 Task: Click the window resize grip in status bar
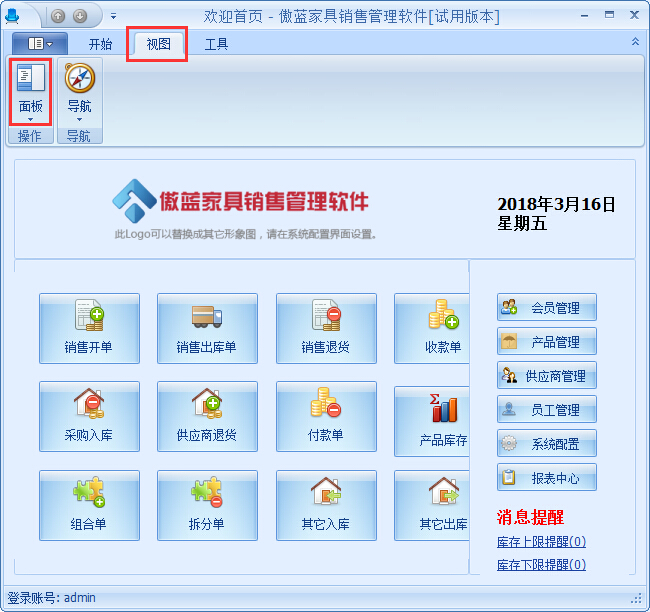636,598
